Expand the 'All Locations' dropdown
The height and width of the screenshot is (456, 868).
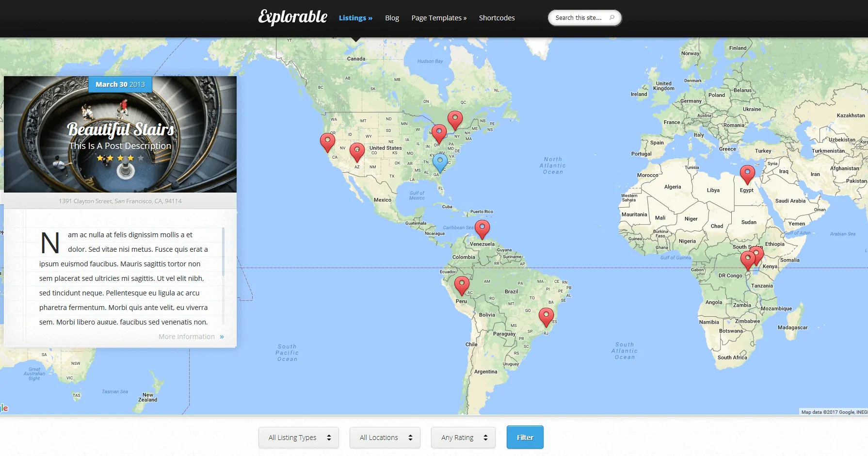(385, 438)
